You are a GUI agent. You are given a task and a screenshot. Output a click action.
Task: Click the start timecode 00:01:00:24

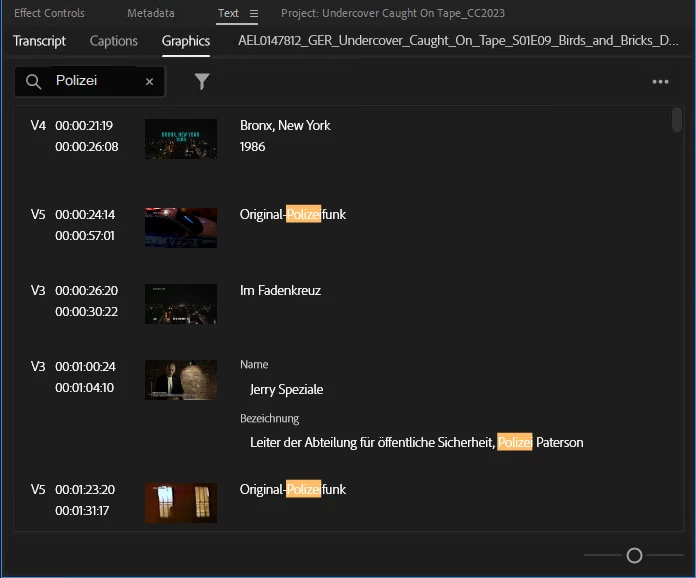click(85, 367)
